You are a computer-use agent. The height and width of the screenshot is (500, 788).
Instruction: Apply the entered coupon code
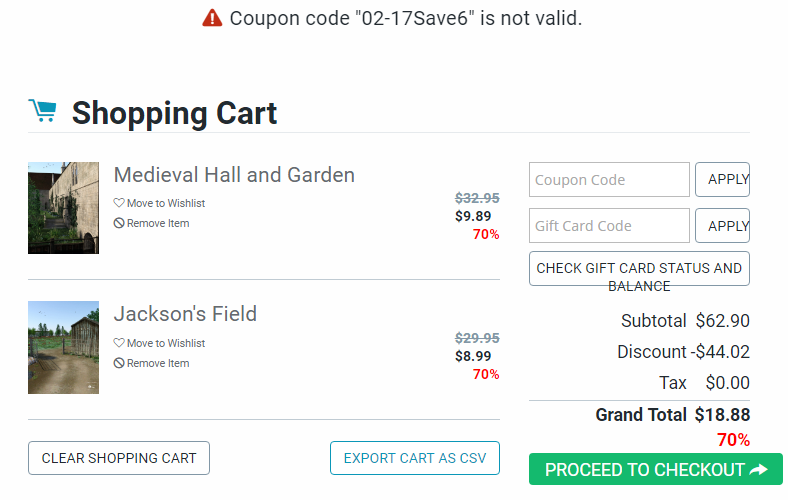click(722, 180)
